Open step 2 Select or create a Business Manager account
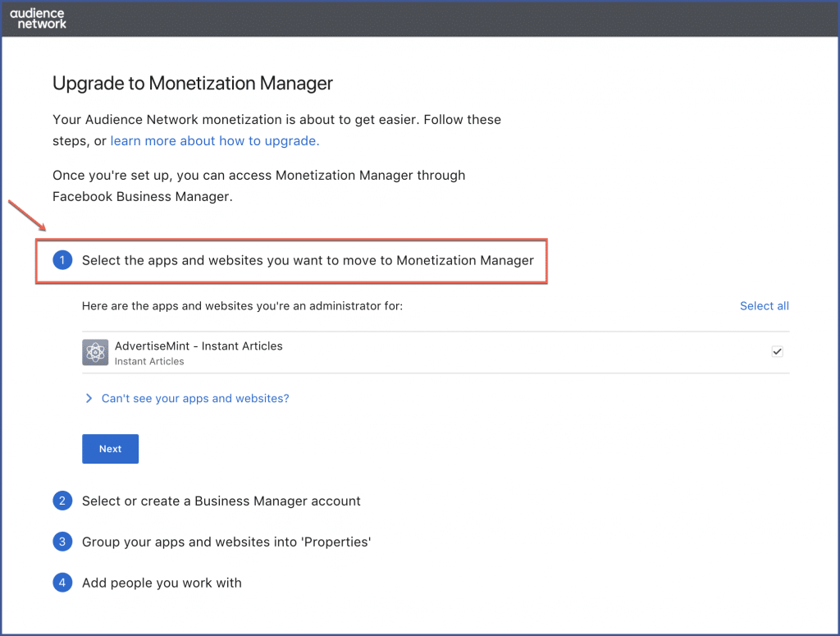The image size is (840, 636). pos(221,501)
